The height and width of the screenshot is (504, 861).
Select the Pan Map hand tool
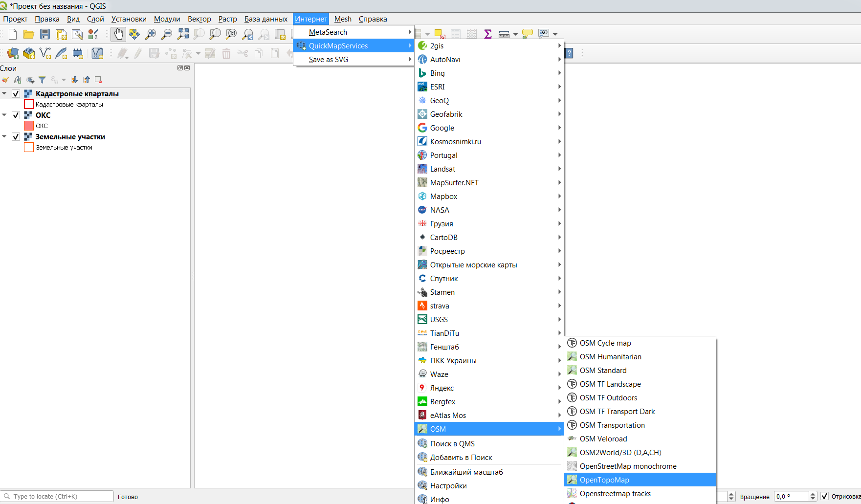[118, 34]
